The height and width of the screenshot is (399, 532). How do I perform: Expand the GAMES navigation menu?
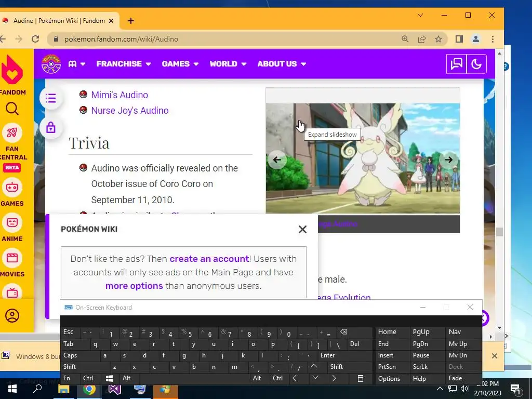180,64
